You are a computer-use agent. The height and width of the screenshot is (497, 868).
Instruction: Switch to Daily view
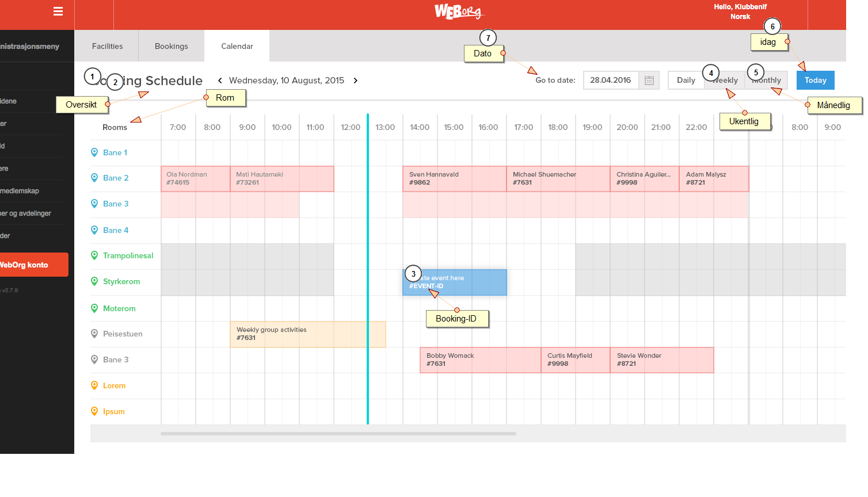686,81
